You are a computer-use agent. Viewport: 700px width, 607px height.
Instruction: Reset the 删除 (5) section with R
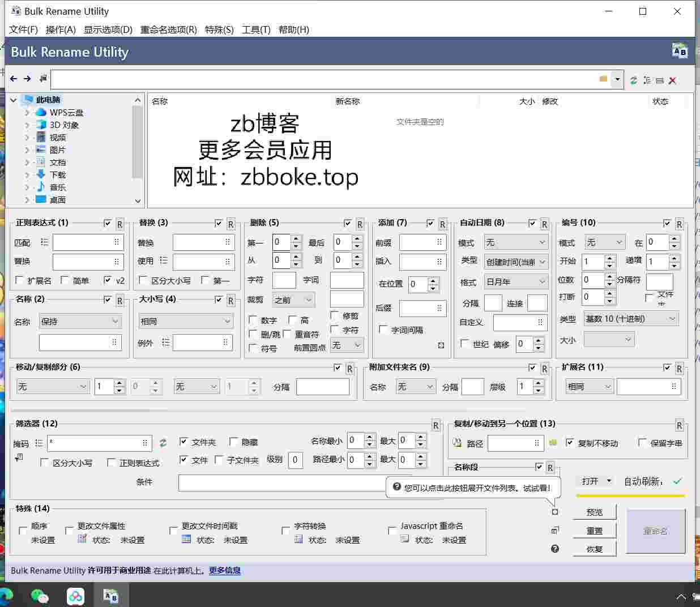(360, 224)
